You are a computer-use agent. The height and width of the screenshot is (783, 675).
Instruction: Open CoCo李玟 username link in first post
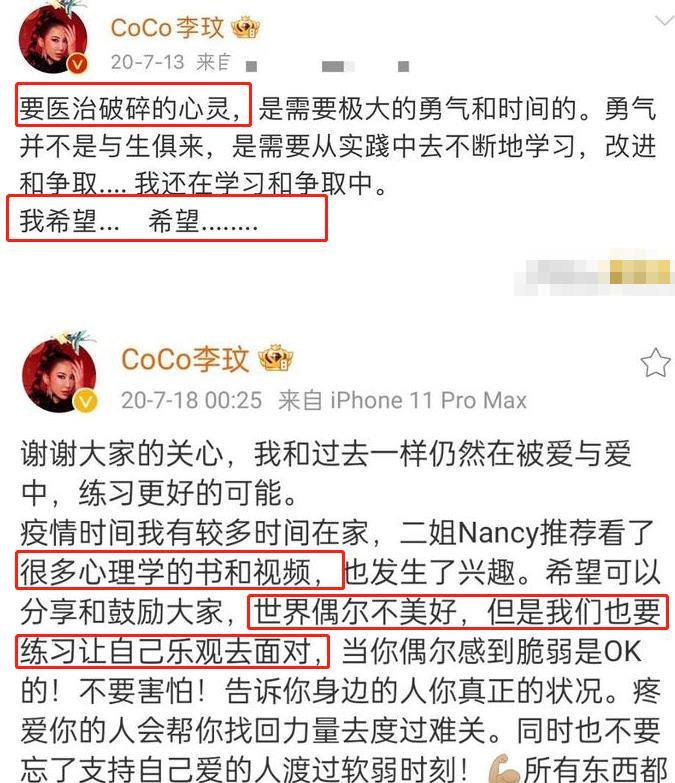tap(167, 27)
